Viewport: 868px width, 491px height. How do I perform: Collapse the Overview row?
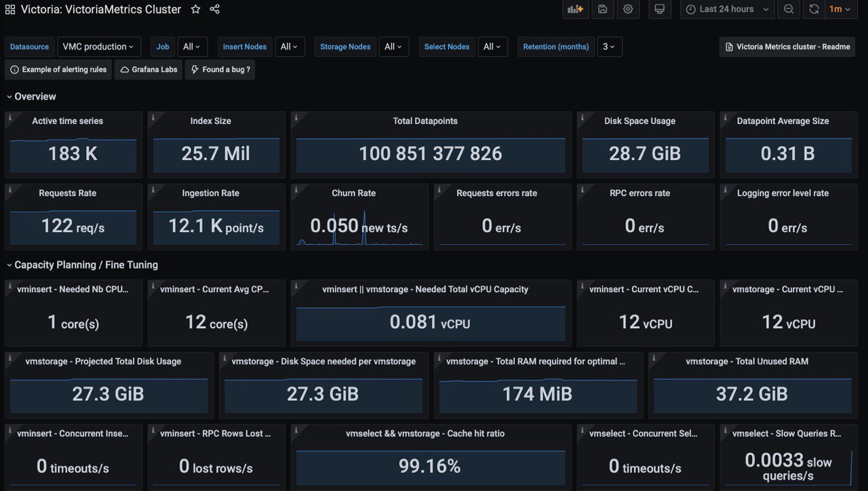click(31, 96)
